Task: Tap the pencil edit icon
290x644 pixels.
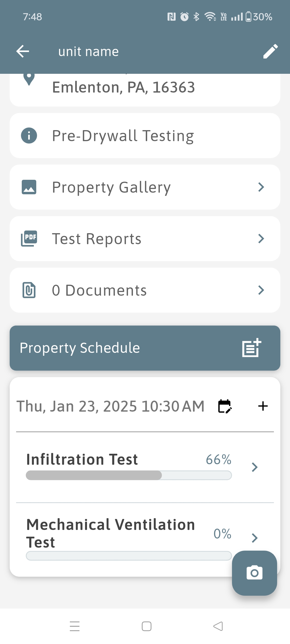Action: [270, 51]
